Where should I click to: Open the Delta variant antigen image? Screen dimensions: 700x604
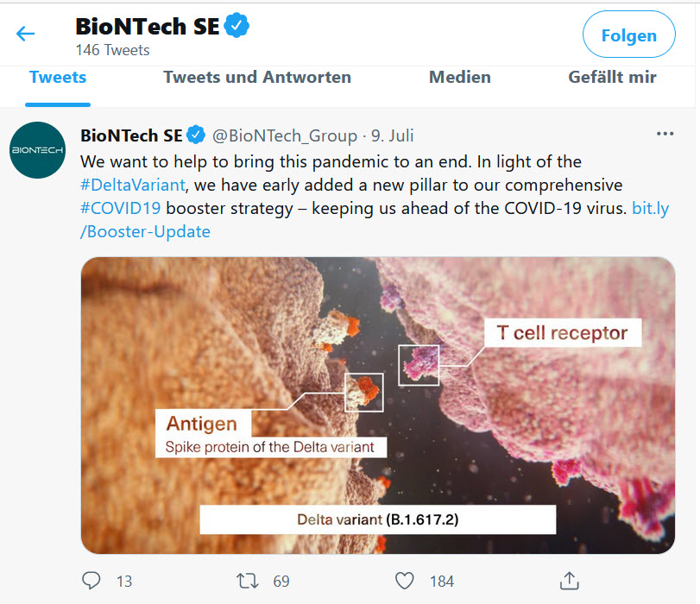tap(378, 405)
